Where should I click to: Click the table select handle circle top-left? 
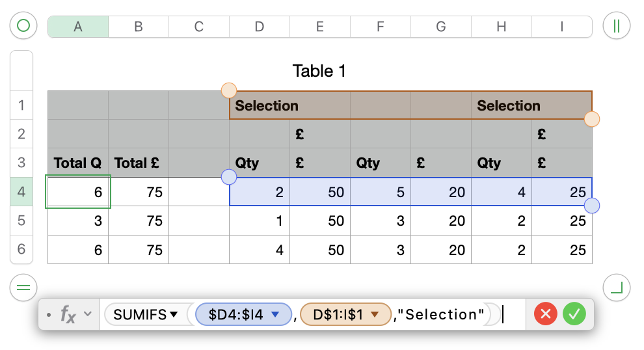point(23,26)
